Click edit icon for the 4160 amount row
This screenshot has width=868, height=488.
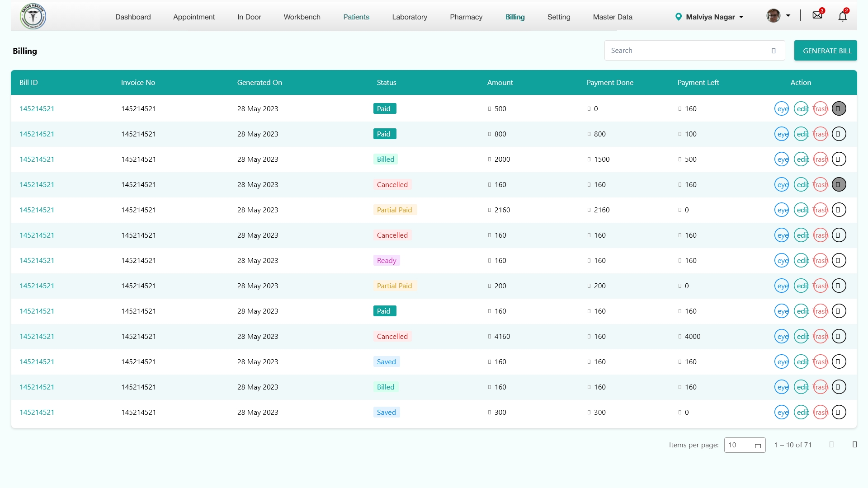point(802,337)
